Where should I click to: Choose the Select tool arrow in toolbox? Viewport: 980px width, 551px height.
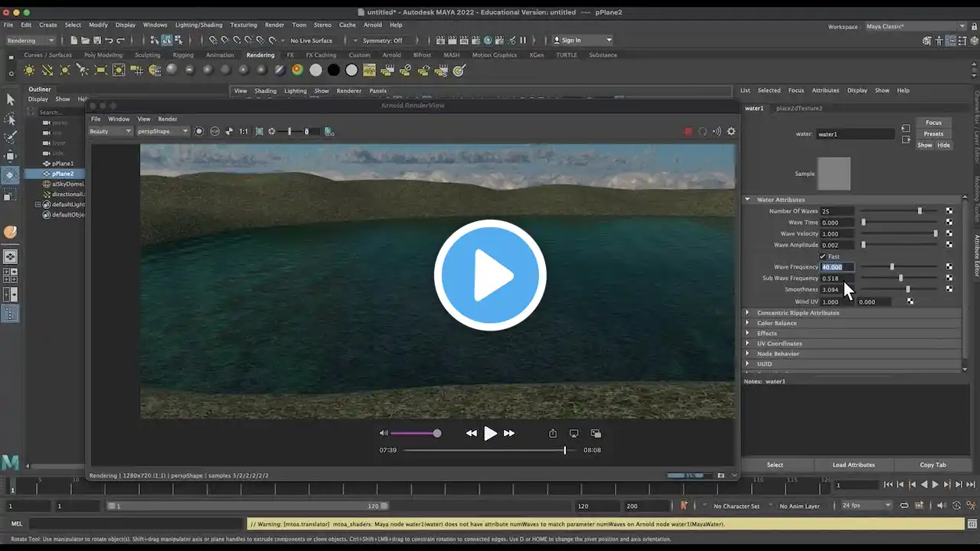11,99
